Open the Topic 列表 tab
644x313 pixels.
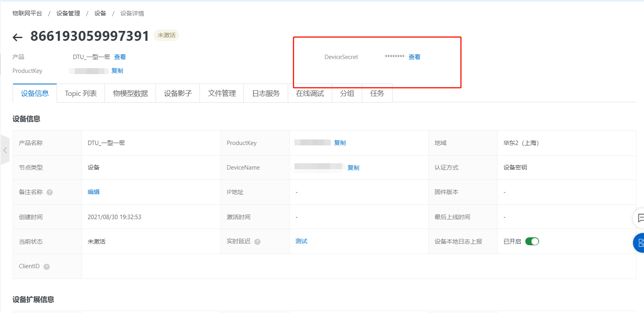[x=81, y=94]
